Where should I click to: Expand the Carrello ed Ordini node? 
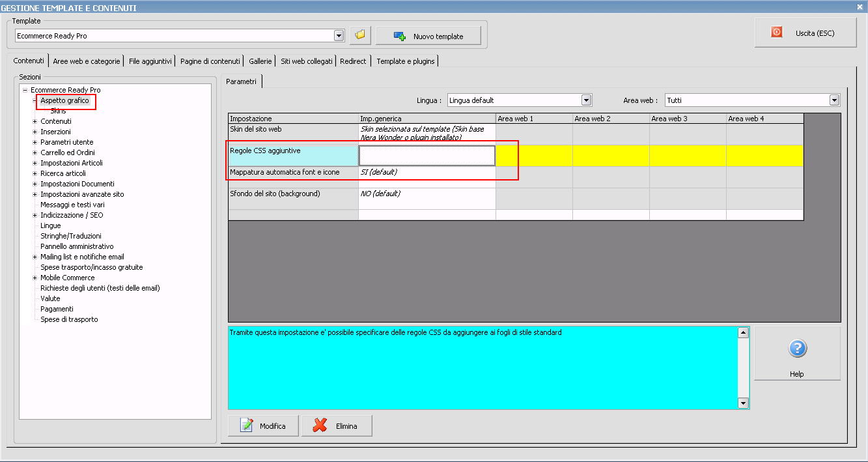tap(35, 152)
